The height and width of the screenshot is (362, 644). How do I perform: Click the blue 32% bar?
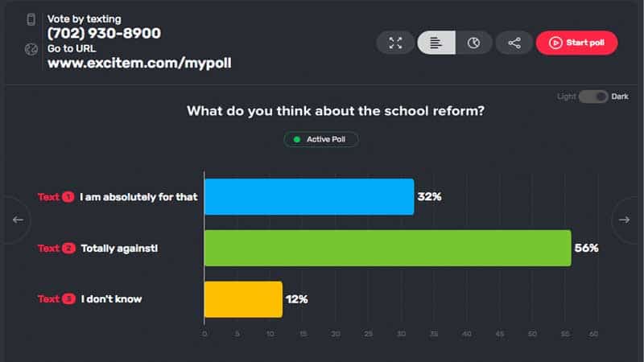[x=309, y=196]
